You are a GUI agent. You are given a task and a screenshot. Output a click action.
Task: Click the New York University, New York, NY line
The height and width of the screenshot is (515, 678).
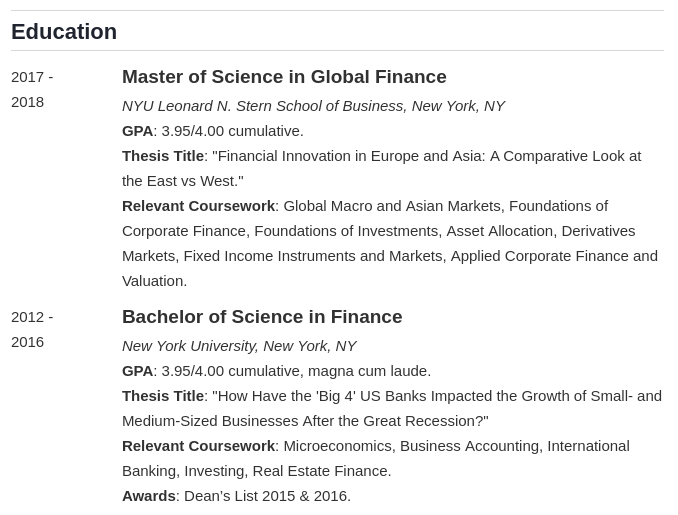(x=239, y=346)
